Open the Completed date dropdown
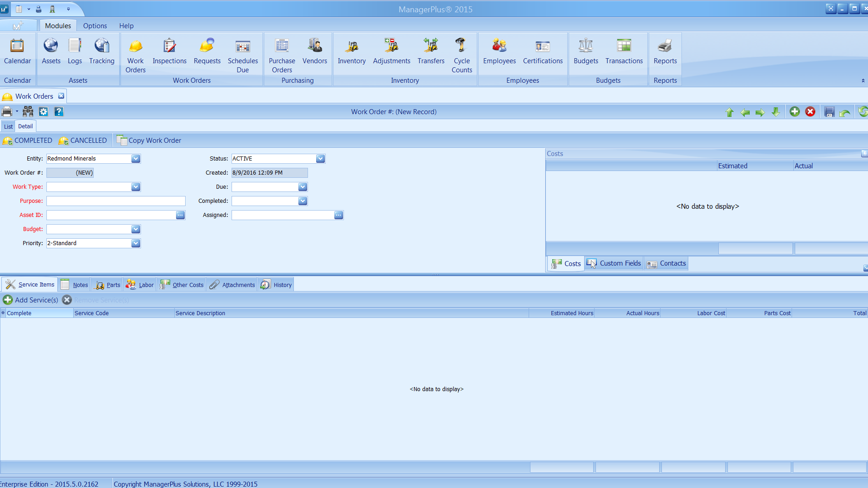The width and height of the screenshot is (868, 488). click(x=303, y=201)
